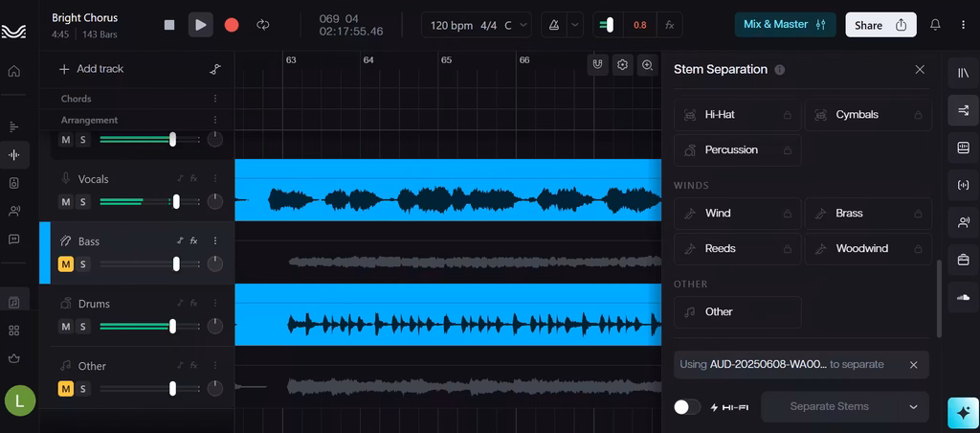
Task: Solo the Bass track
Action: coord(82,264)
